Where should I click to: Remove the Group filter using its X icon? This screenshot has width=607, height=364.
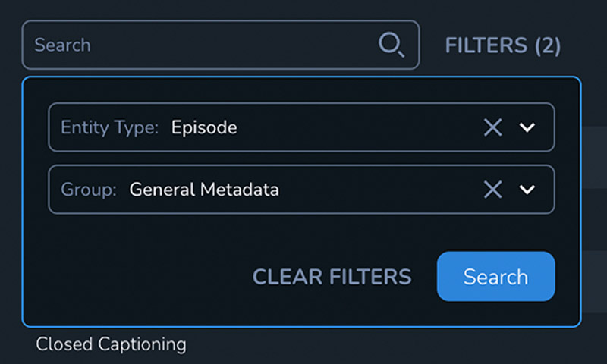tap(493, 190)
